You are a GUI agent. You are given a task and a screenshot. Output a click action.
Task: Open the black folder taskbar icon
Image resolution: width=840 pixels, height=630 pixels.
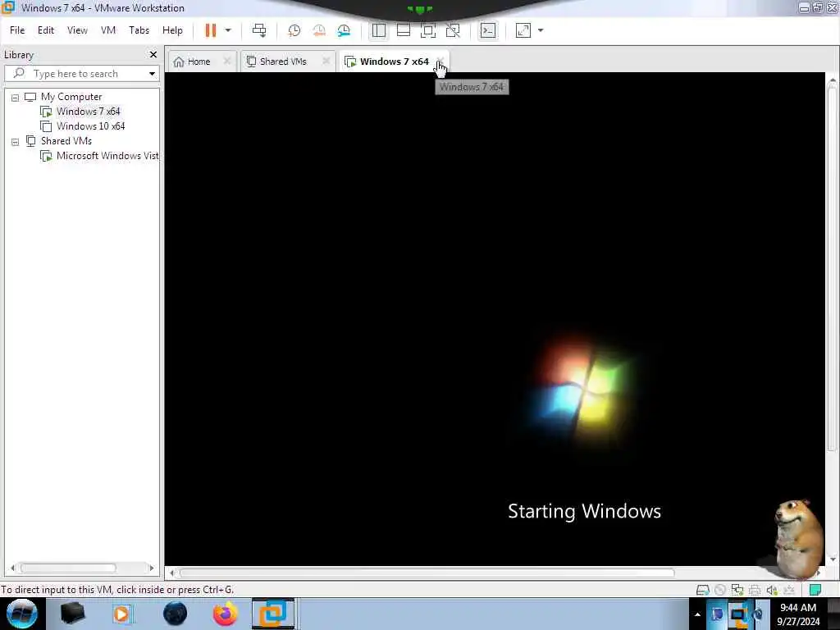(72, 614)
